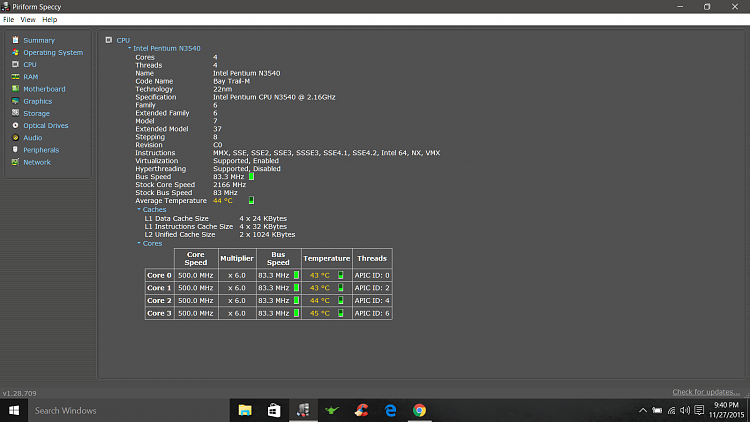The image size is (750, 422).
Task: Click Core 1 bus speed green indicator
Action: point(296,288)
